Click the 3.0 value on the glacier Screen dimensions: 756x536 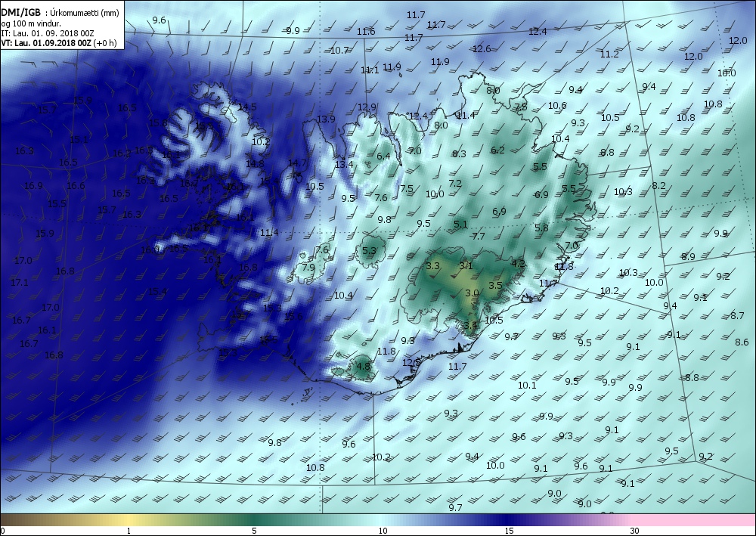point(472,293)
